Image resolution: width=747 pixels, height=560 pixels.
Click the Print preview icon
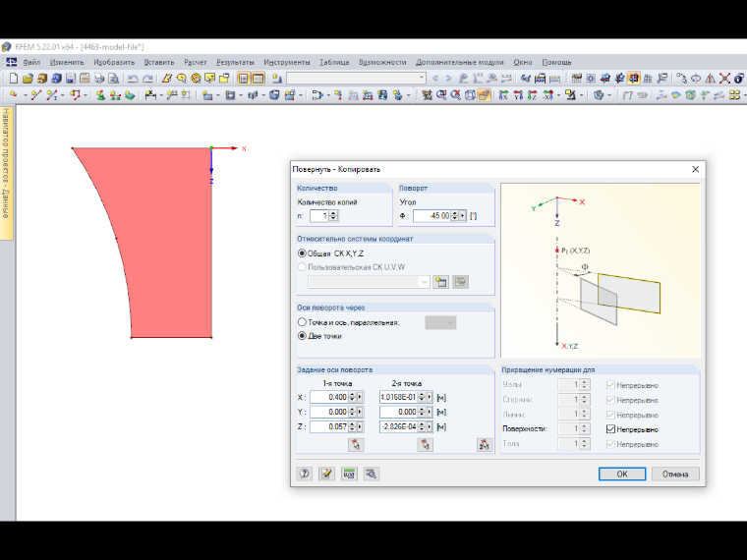pyautogui.click(x=113, y=78)
